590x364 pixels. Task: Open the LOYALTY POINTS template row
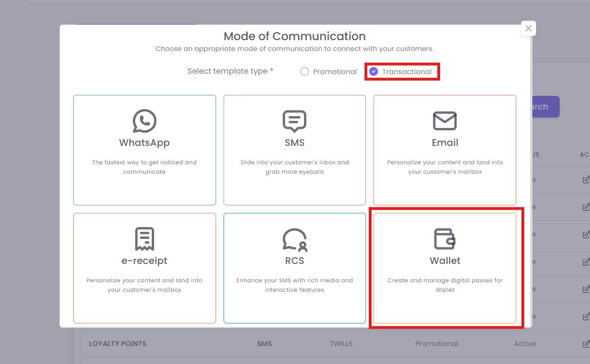118,344
